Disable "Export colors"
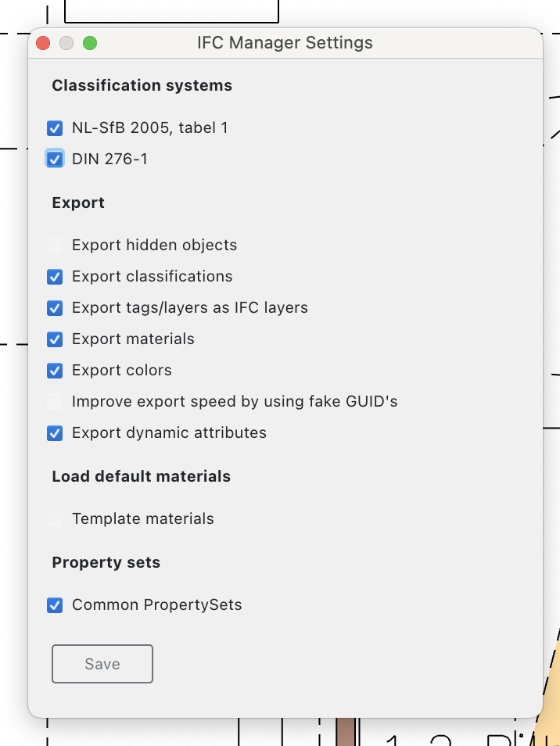The height and width of the screenshot is (746, 560). [55, 370]
